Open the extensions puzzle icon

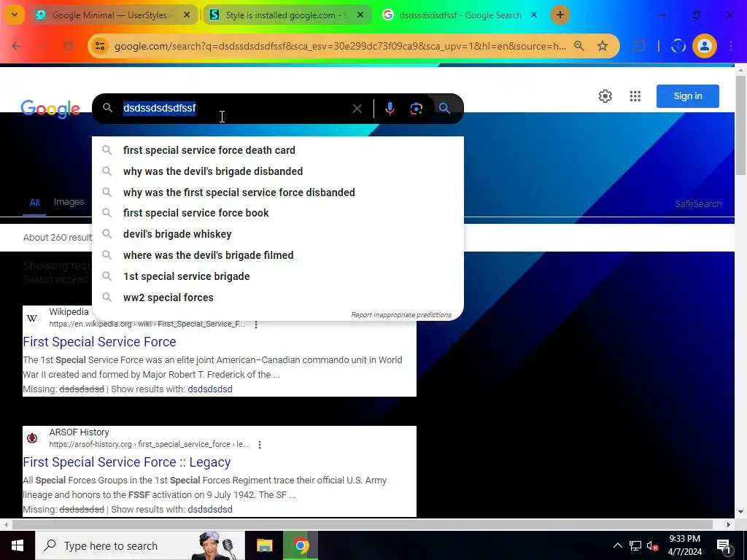639,46
